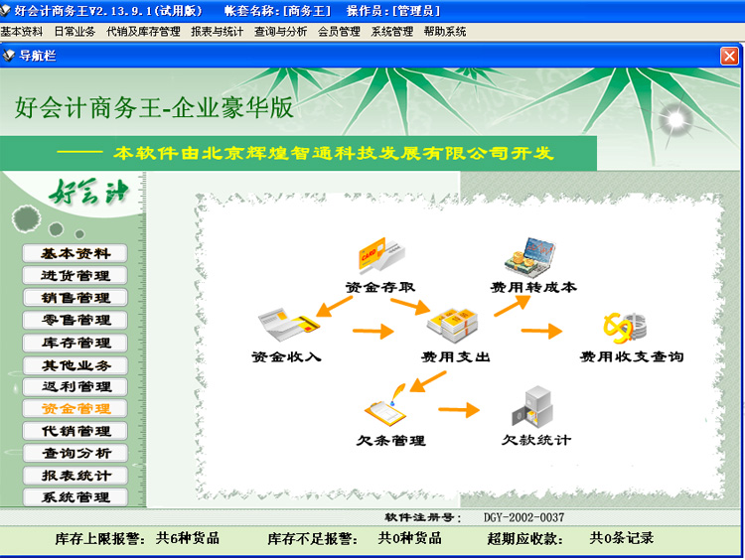Click the navigation window title icon
The height and width of the screenshot is (560, 745).
(x=9, y=56)
